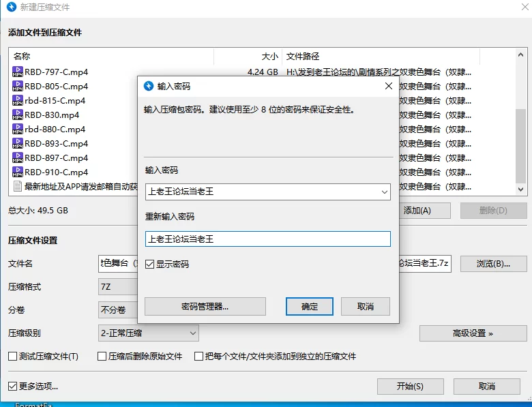Select the 最新地址及APP请发邮箱 file name
This screenshot has height=407, width=532.
click(x=81, y=187)
